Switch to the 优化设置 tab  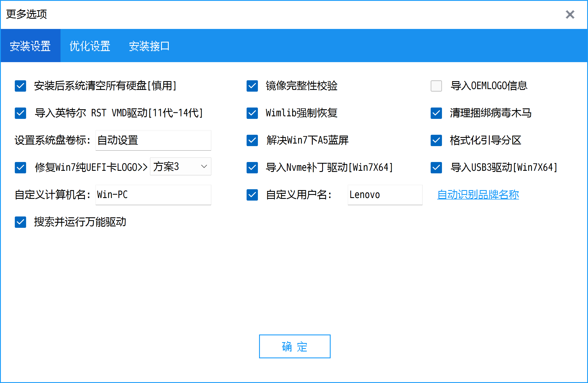[x=90, y=46]
